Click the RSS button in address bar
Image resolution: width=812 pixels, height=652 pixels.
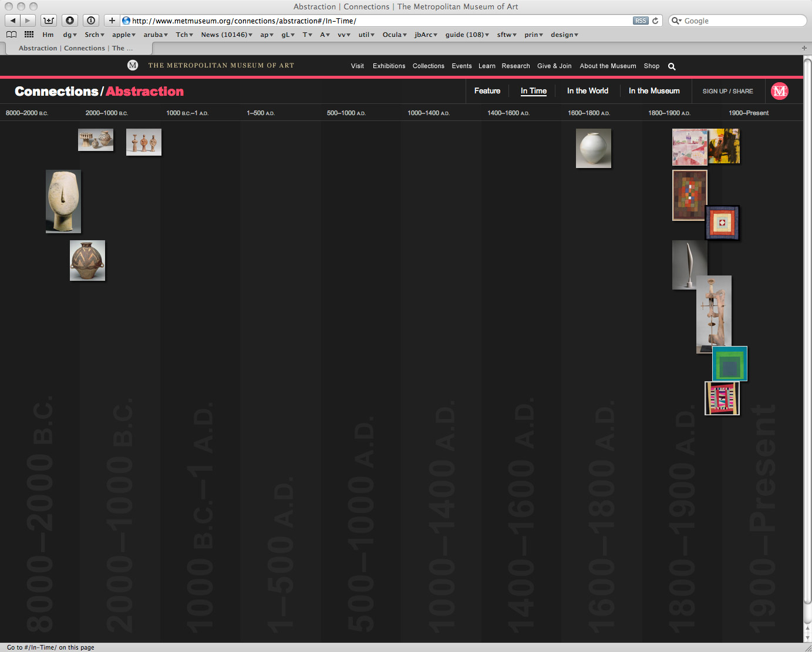coord(640,21)
